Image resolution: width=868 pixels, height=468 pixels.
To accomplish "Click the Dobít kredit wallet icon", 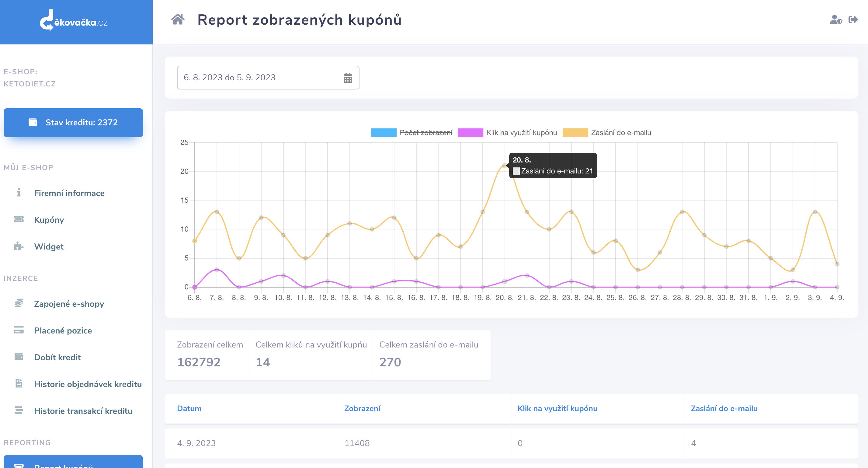I will pyautogui.click(x=19, y=357).
